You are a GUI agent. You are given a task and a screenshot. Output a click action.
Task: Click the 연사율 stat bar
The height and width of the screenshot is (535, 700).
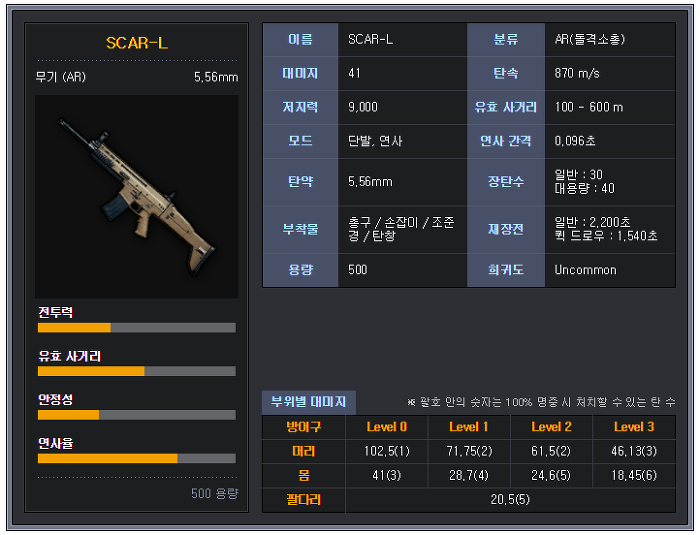point(137,458)
